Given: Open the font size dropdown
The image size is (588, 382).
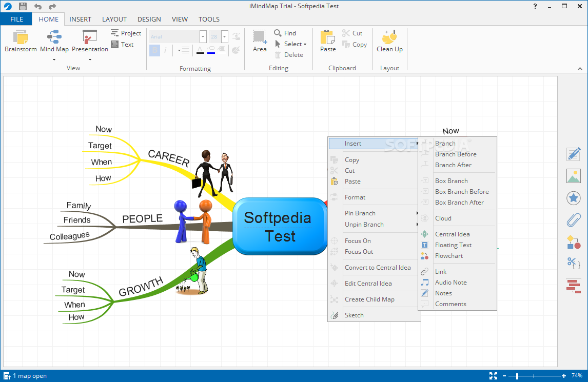Looking at the screenshot, I should [x=225, y=37].
